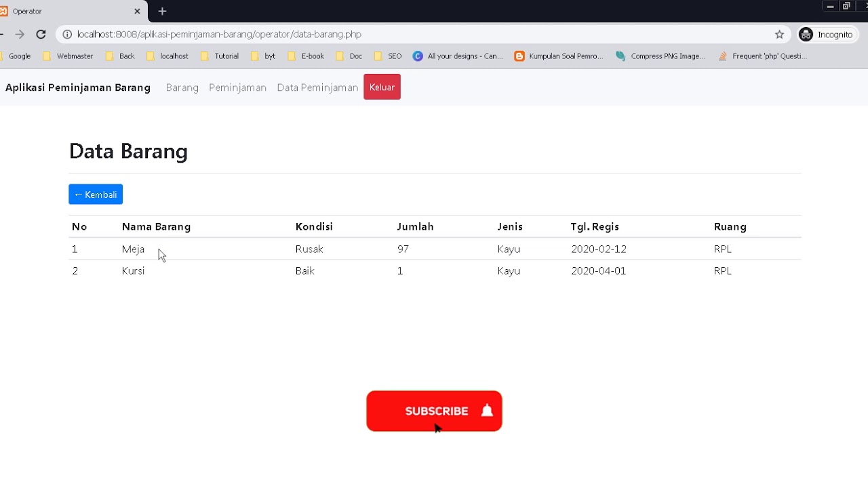Open the SEO bookmark folder
This screenshot has height=488, width=868.
[x=388, y=56]
